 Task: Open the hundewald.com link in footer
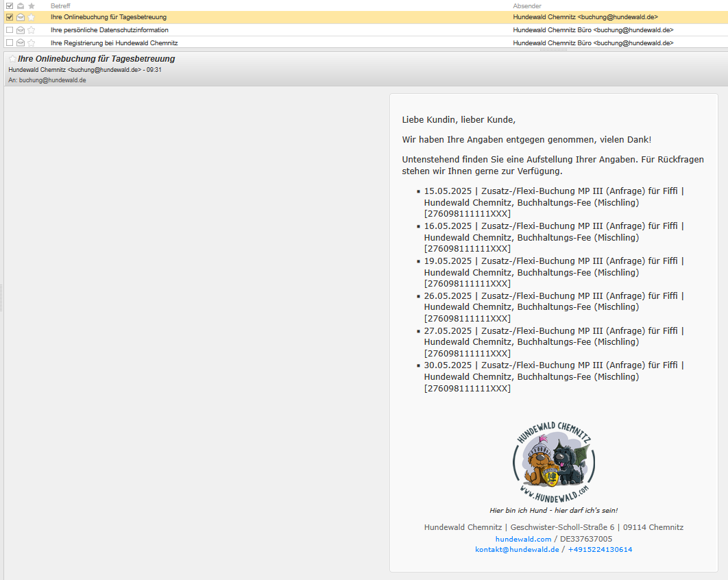pyautogui.click(x=523, y=539)
